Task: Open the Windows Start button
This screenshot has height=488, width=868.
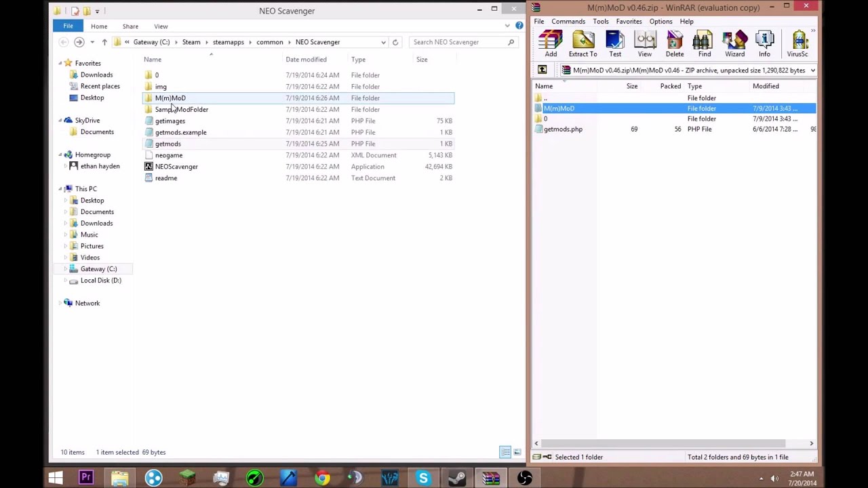Action: [x=56, y=479]
